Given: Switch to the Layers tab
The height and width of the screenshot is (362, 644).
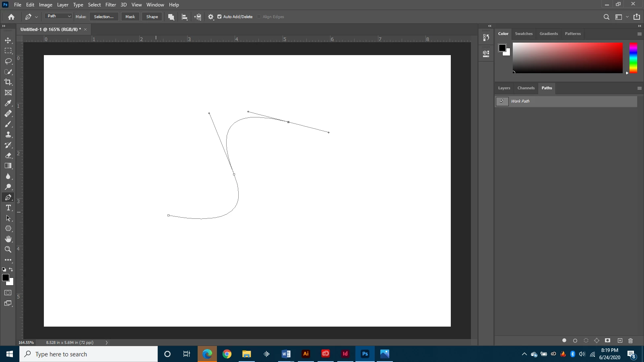Looking at the screenshot, I should click(504, 88).
